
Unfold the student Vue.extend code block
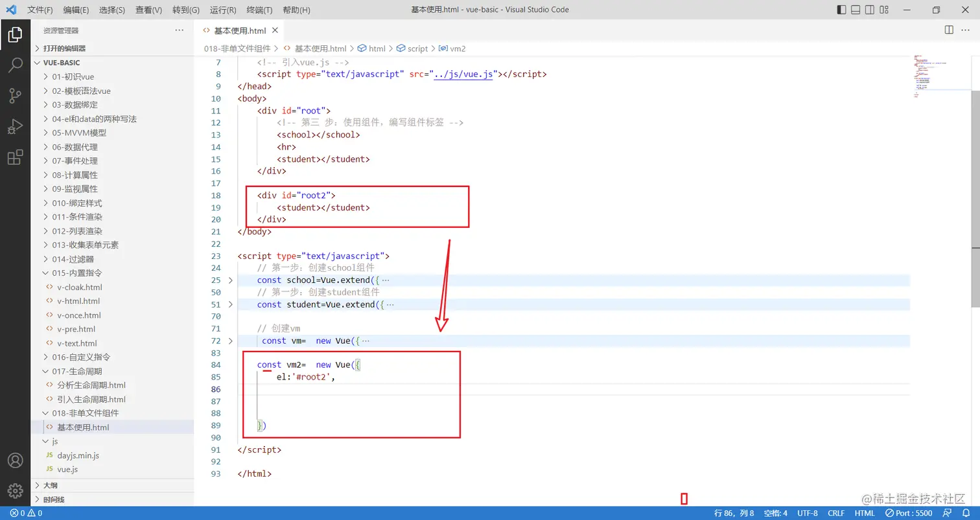tap(231, 304)
